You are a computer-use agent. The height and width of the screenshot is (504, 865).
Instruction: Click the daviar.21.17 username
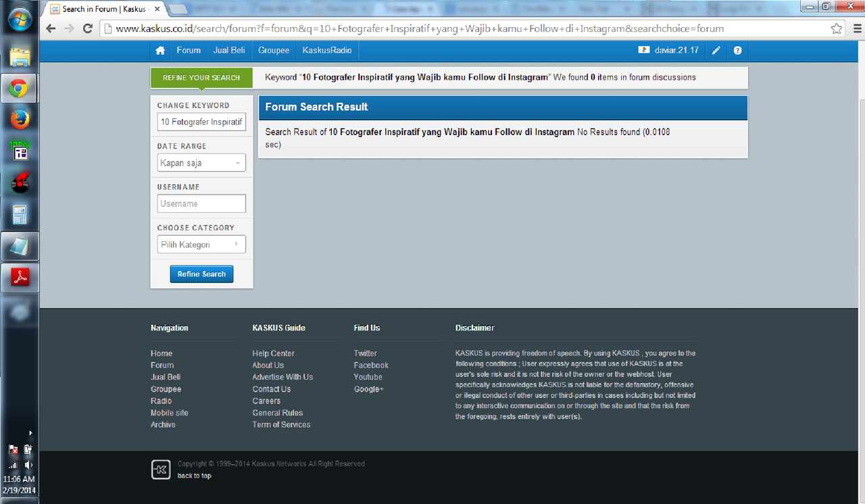point(676,51)
